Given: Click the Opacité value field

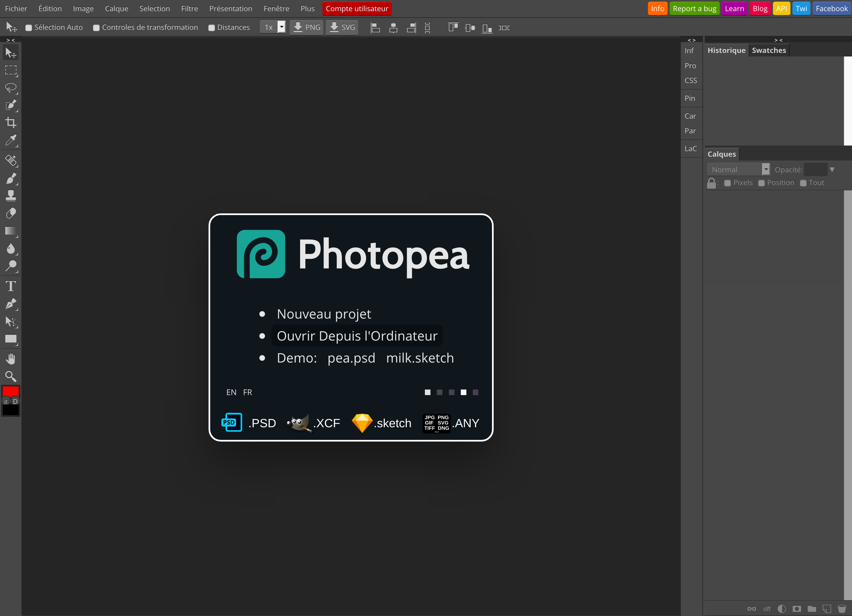Looking at the screenshot, I should (816, 170).
